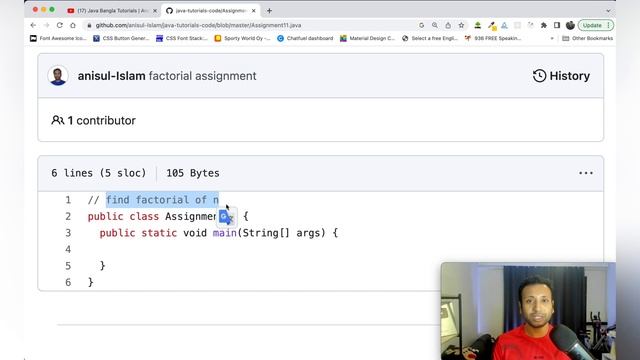Click the green download extension icon
640x360 pixels.
click(x=477, y=25)
